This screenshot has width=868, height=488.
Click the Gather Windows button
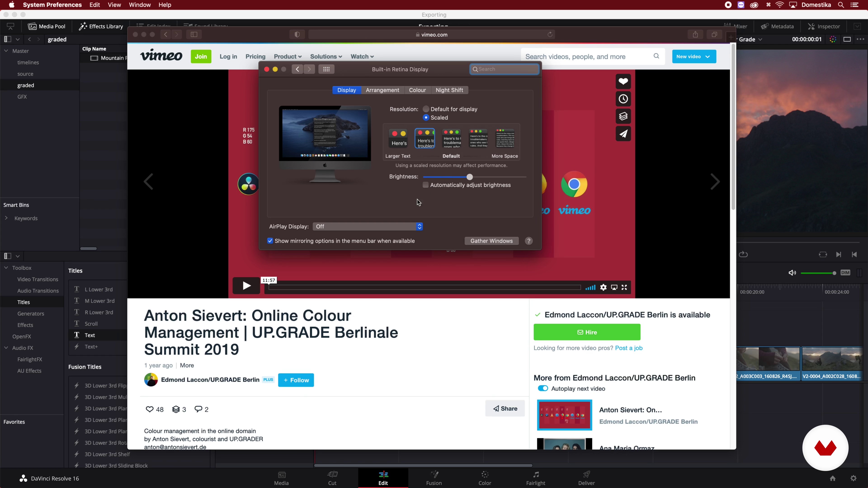491,241
